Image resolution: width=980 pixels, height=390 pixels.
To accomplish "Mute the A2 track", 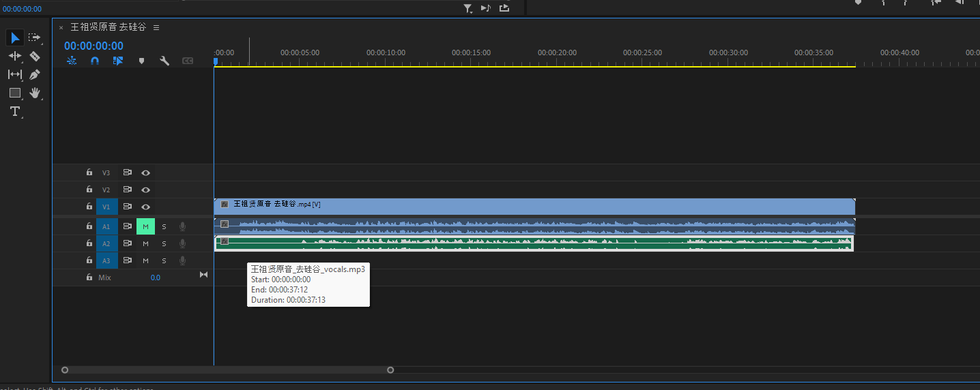I will (145, 243).
